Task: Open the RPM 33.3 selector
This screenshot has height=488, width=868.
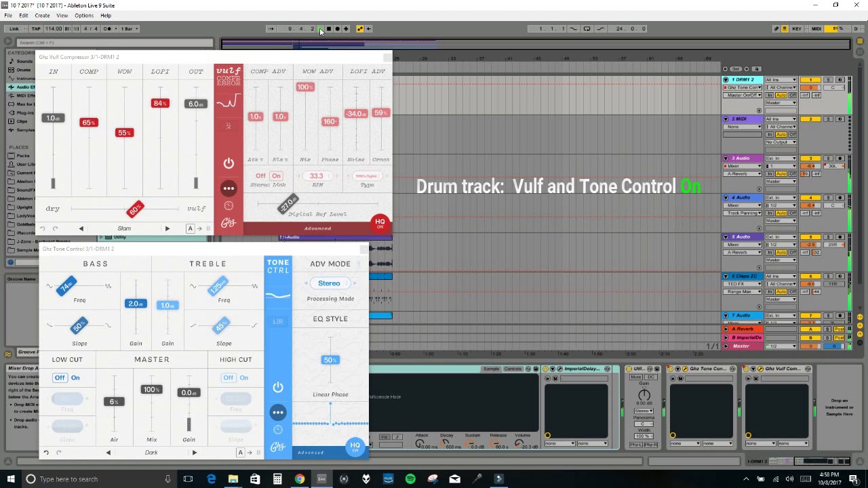Action: click(317, 176)
